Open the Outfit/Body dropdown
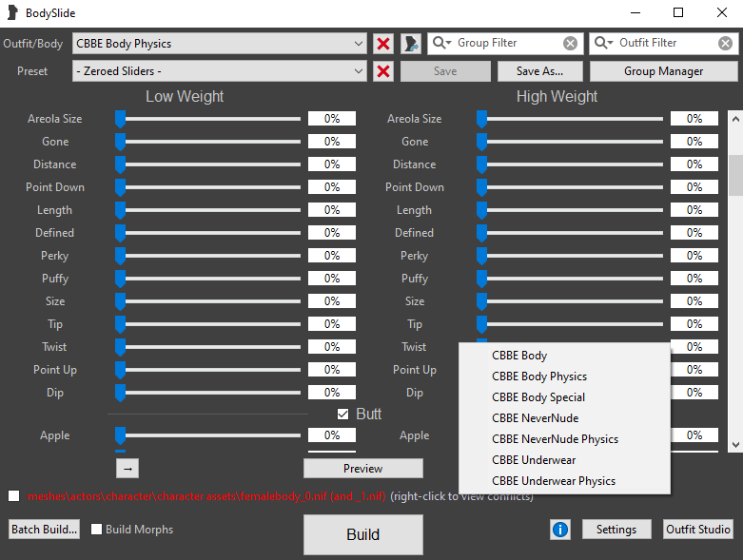Viewport: 743px width, 560px height. tap(220, 44)
